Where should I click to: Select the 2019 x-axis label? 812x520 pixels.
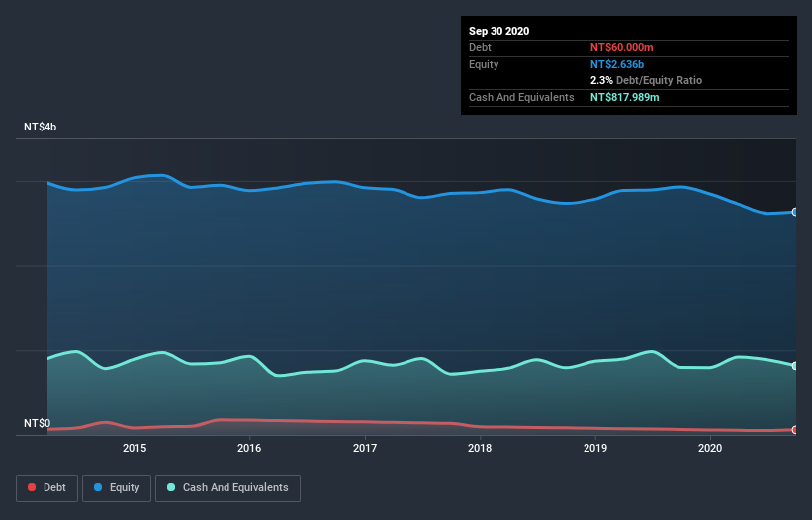tap(595, 448)
